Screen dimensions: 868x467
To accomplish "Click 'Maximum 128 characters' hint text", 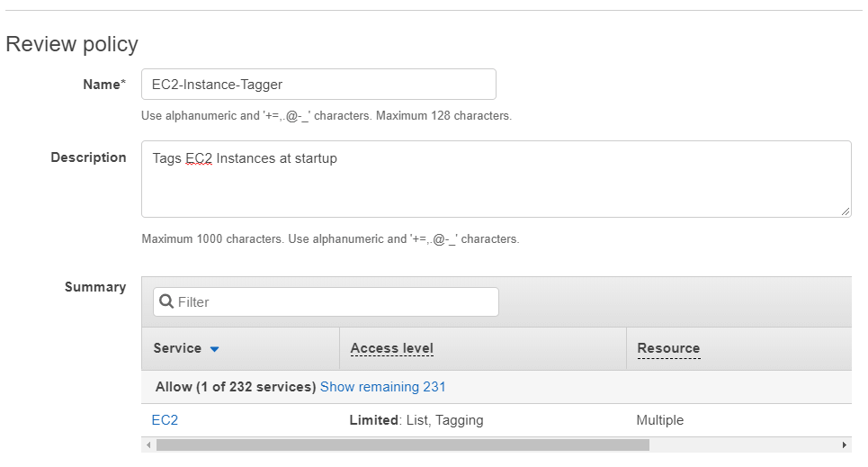I will (x=444, y=116).
